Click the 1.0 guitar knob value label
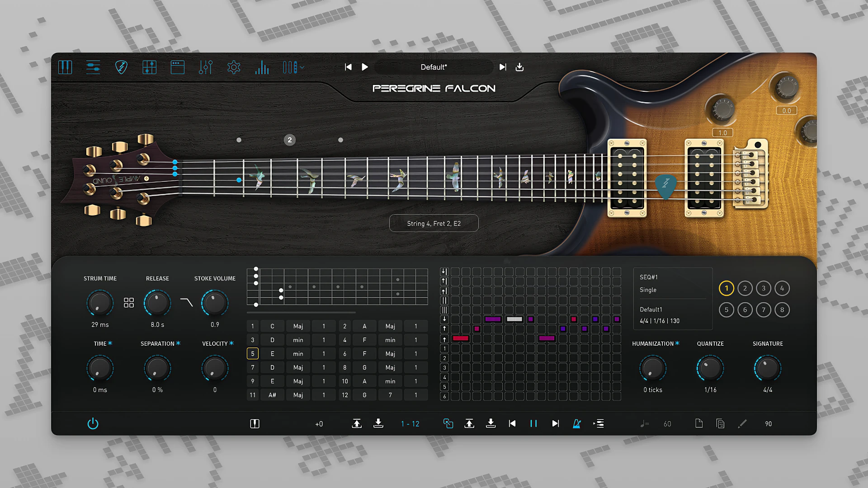The width and height of the screenshot is (868, 488). click(722, 133)
